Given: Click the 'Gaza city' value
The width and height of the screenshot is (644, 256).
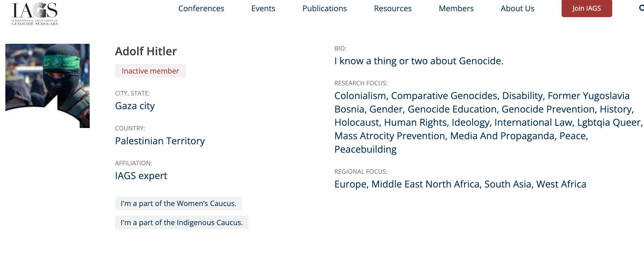Looking at the screenshot, I should pos(135,106).
